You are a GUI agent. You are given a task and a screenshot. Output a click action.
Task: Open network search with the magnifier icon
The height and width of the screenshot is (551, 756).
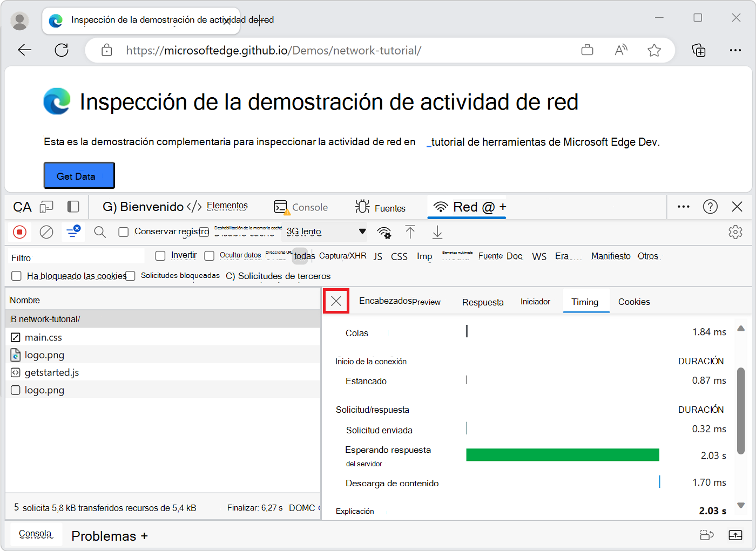100,232
